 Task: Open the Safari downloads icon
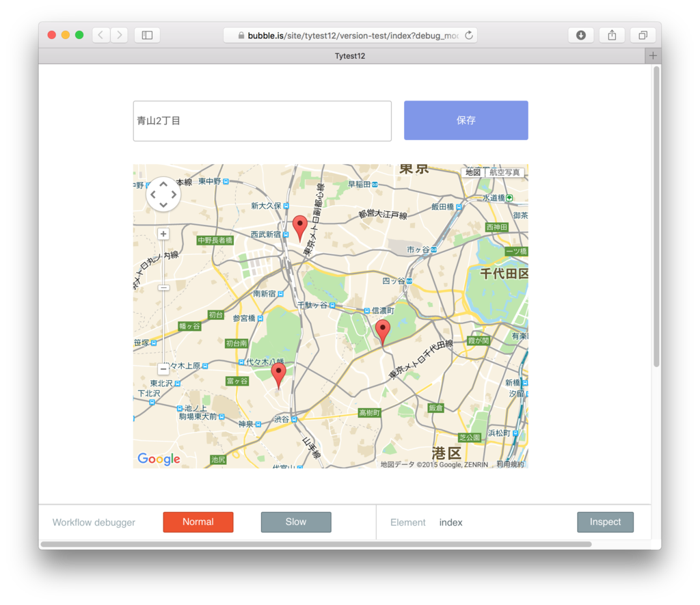581,35
